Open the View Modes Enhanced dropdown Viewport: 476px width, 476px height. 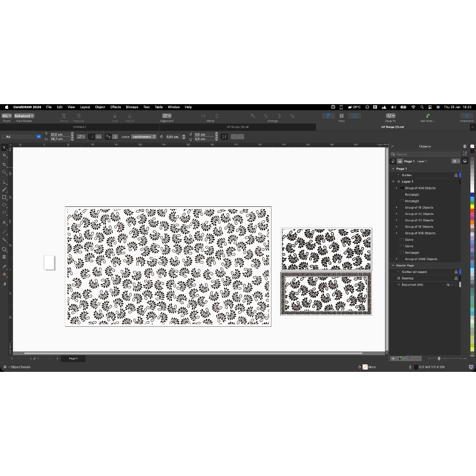[24, 116]
